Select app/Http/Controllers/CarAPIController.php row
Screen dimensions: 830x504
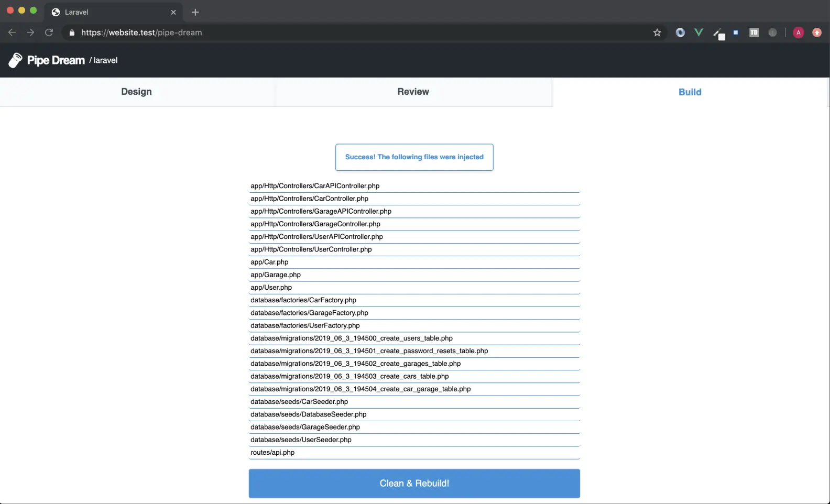(414, 186)
